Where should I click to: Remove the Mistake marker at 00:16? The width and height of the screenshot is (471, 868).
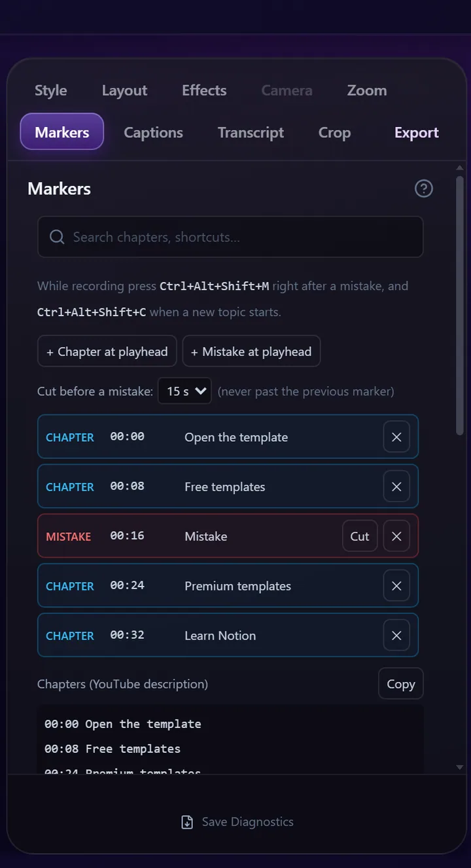tap(396, 536)
